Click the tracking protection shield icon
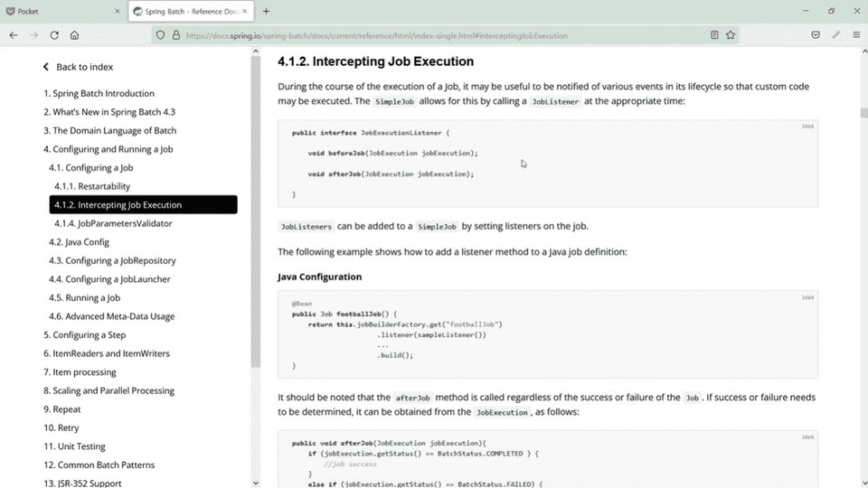868x488 pixels. pyautogui.click(x=160, y=35)
